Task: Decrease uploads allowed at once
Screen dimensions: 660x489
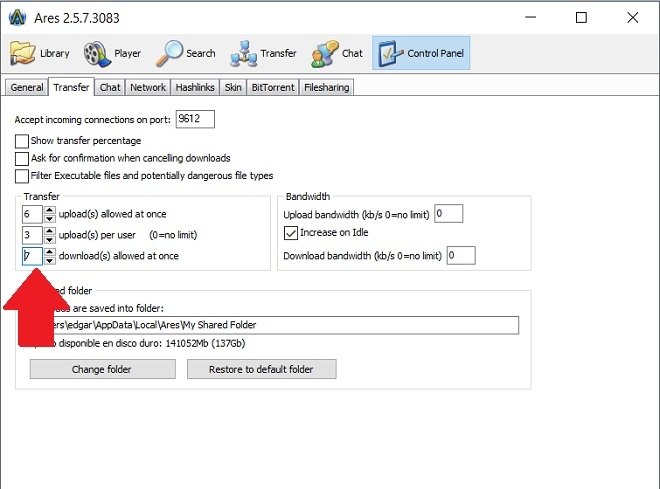Action: (50, 218)
